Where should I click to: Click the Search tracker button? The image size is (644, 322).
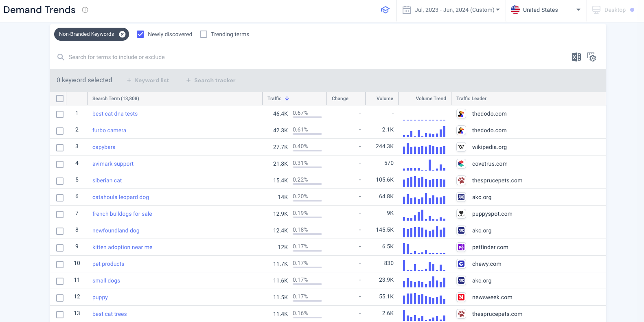(x=211, y=80)
